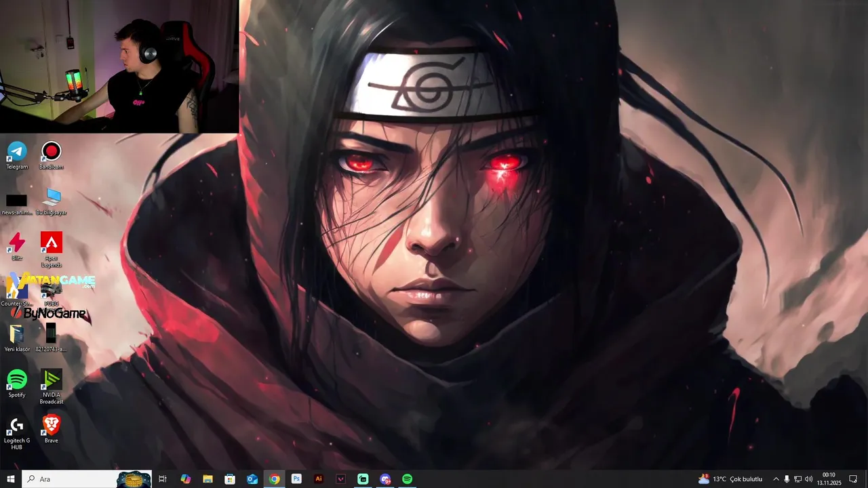Select the Spotify desktop shortcut
868x488 pixels.
pos(17,384)
